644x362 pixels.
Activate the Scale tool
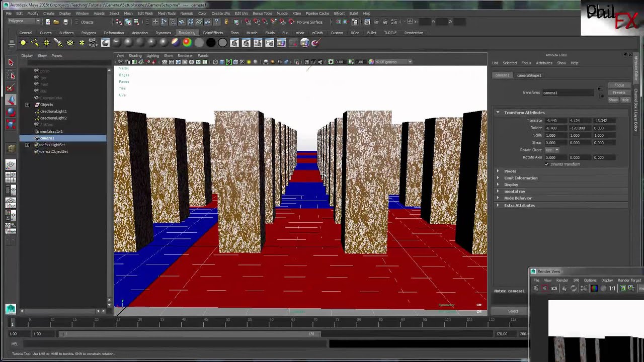(11, 124)
